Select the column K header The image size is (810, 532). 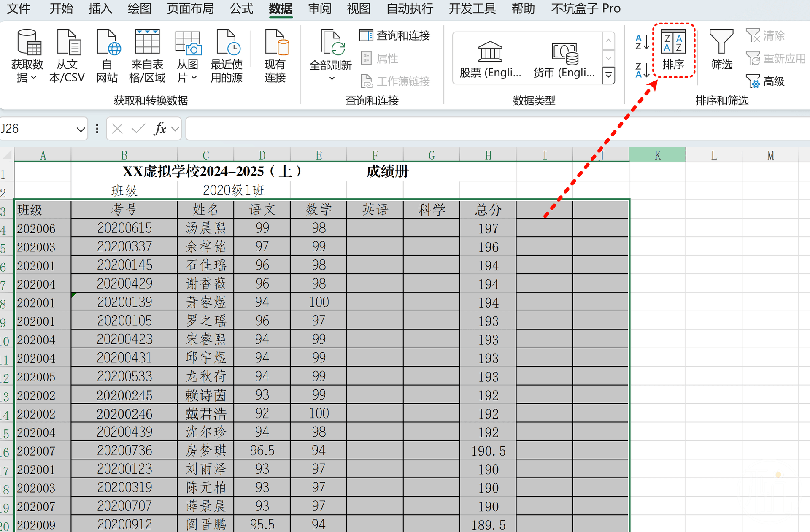click(x=657, y=155)
